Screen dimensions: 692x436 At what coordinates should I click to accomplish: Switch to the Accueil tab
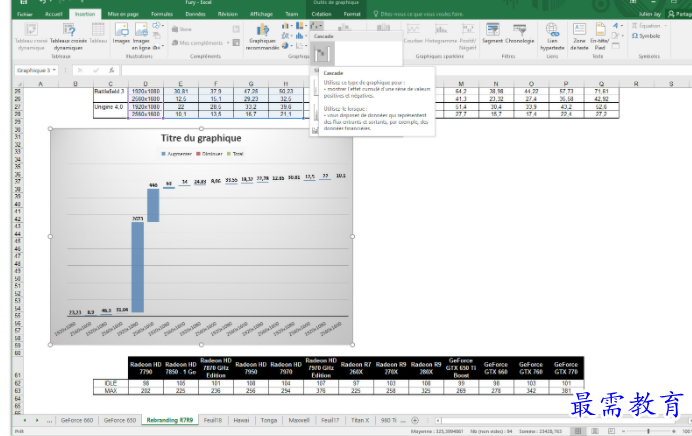coord(53,14)
